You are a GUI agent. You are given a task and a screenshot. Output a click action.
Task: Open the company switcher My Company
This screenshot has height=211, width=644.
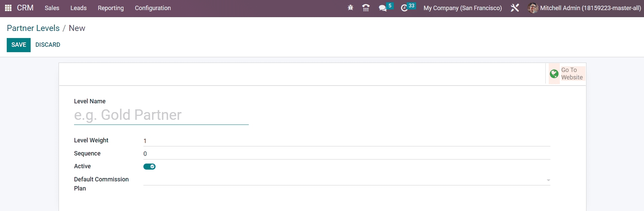tap(463, 8)
